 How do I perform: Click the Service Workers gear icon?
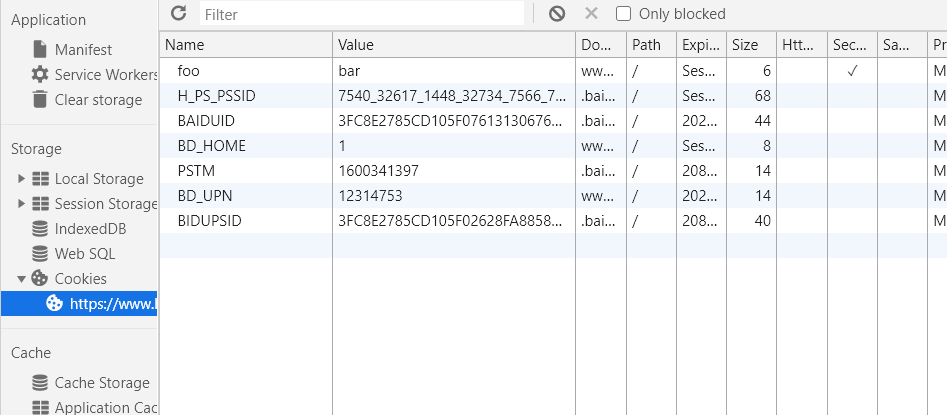pyautogui.click(x=40, y=74)
